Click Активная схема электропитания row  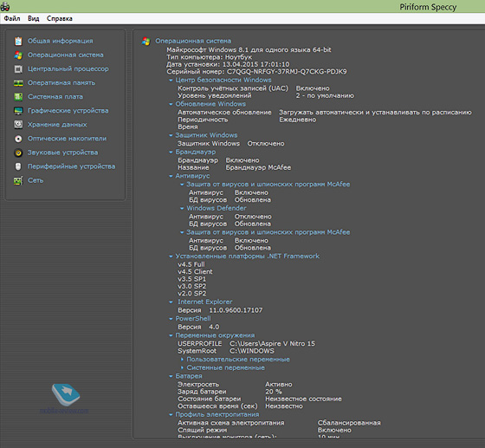[279, 423]
